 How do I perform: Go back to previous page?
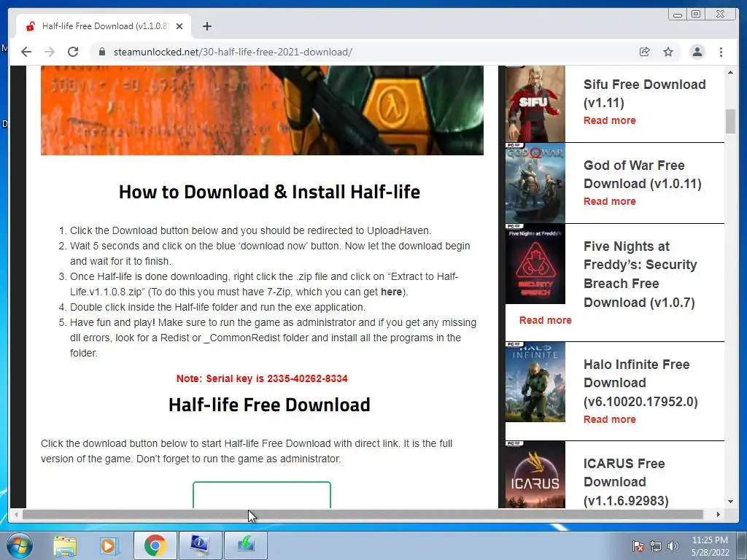[x=26, y=52]
